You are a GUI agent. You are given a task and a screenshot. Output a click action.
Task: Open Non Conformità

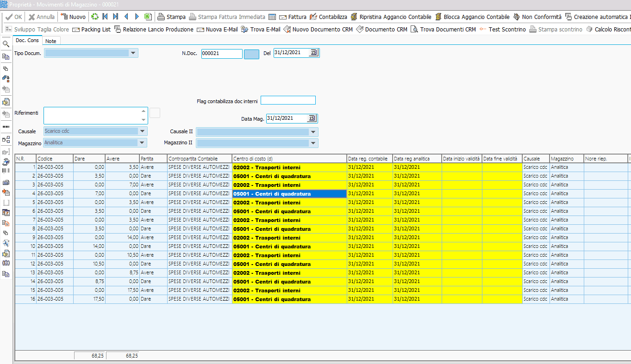point(537,17)
